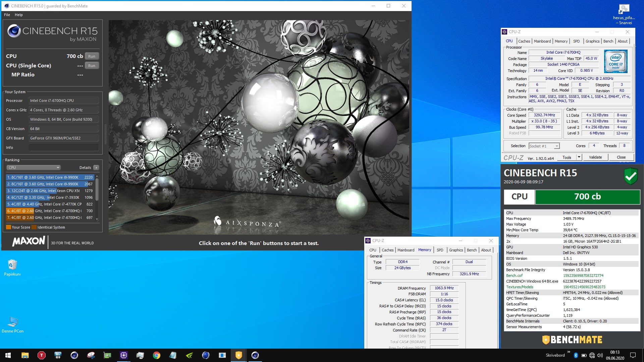Click the rendered Cinebench scene image
The image size is (644, 362).
tap(259, 127)
